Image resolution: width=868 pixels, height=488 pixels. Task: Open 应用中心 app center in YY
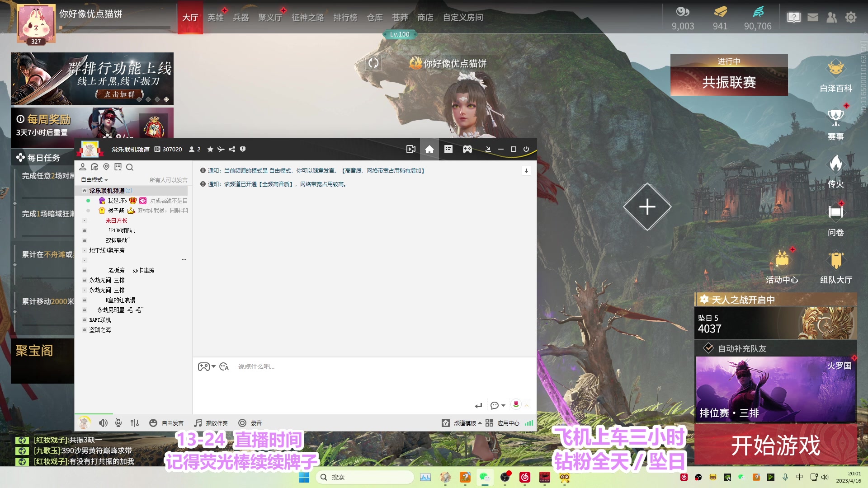[503, 423]
